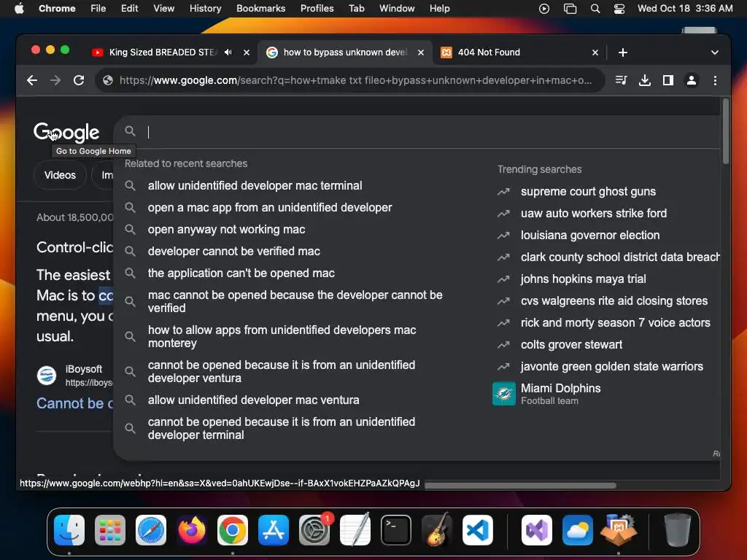Pick suggestion open anyway not working mac
The image size is (747, 560).
tap(226, 229)
